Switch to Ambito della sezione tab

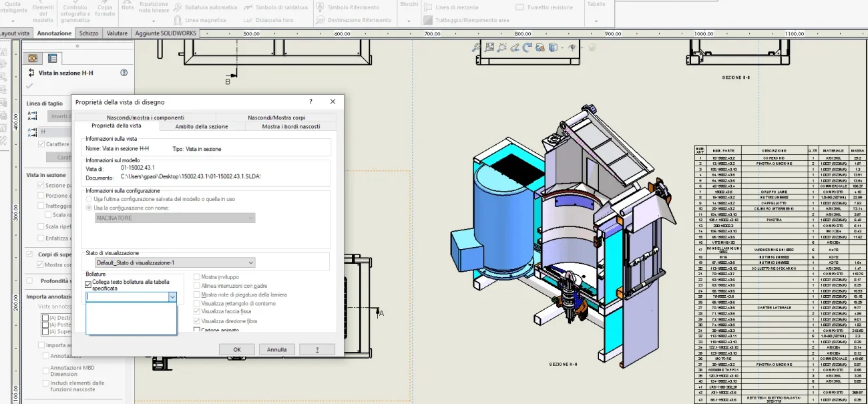(202, 126)
